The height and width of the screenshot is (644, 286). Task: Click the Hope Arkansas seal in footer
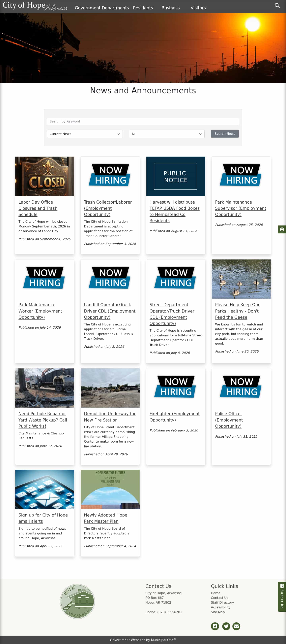pos(77,601)
